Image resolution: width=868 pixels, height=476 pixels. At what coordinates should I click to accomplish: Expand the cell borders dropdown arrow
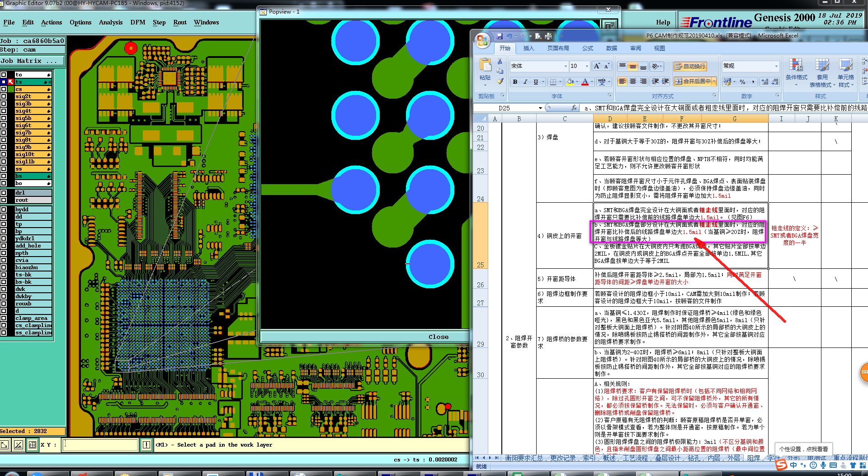[560, 82]
